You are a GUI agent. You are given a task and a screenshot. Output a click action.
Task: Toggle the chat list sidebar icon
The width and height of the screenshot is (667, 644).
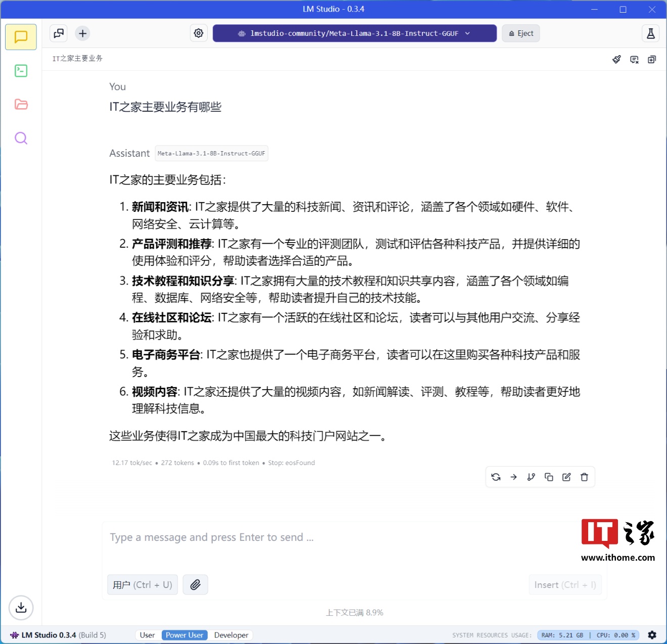tap(59, 33)
